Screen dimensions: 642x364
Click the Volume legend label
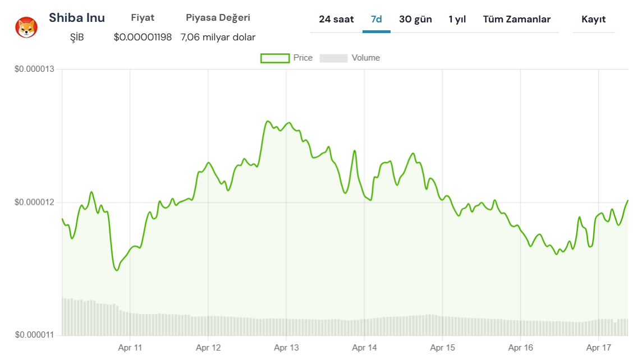(x=366, y=58)
